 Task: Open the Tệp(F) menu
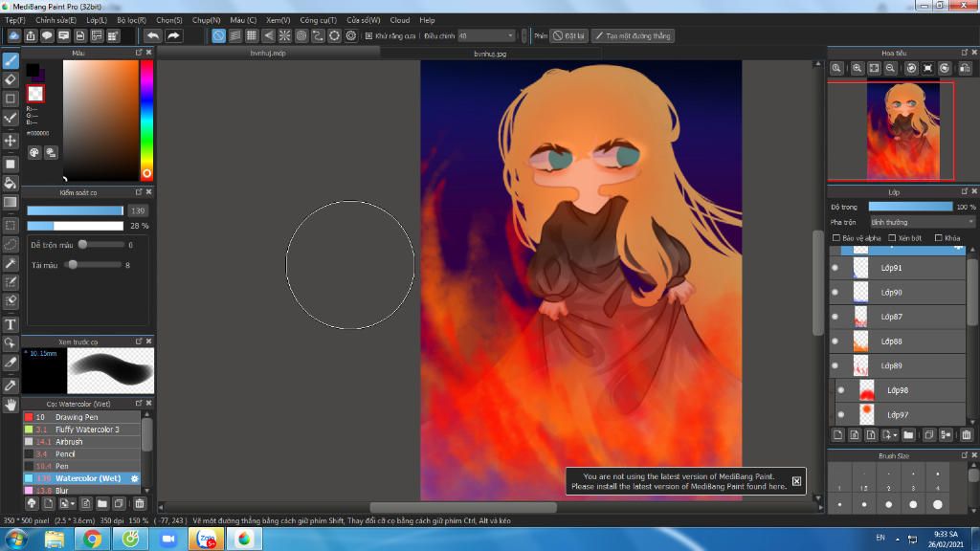15,20
